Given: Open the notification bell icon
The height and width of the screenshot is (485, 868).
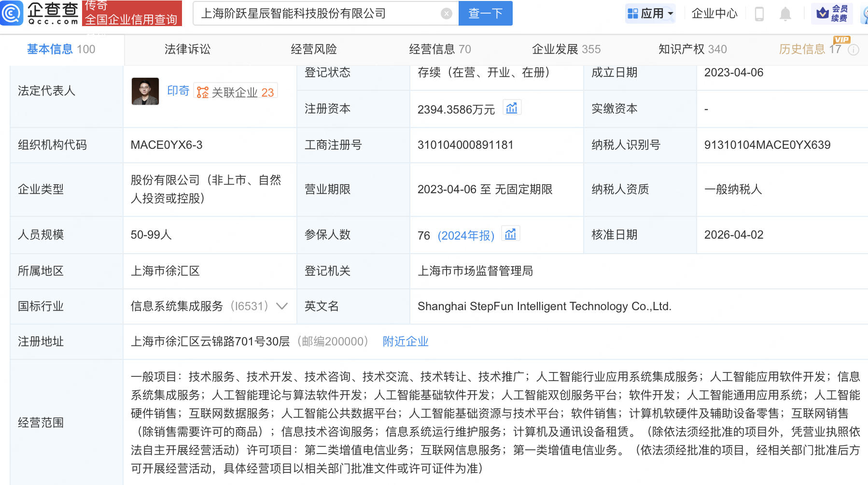Looking at the screenshot, I should click(785, 14).
